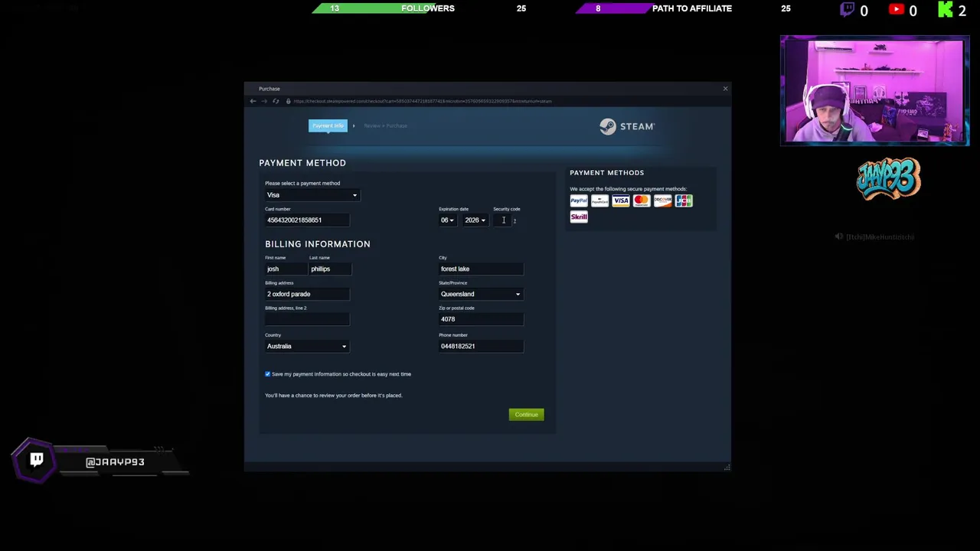Open the Visa payment method dropdown
This screenshot has width=980, height=551.
312,195
